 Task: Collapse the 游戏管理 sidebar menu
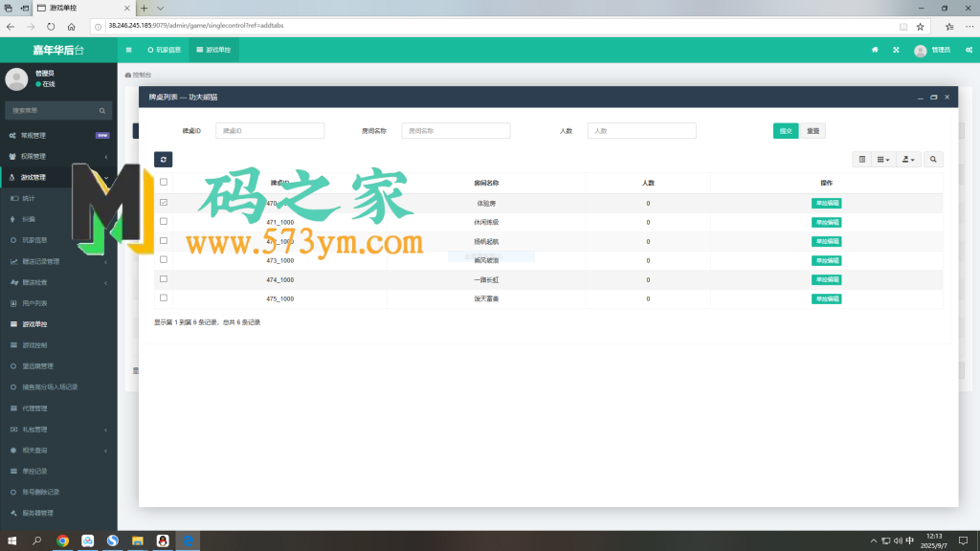pyautogui.click(x=58, y=177)
